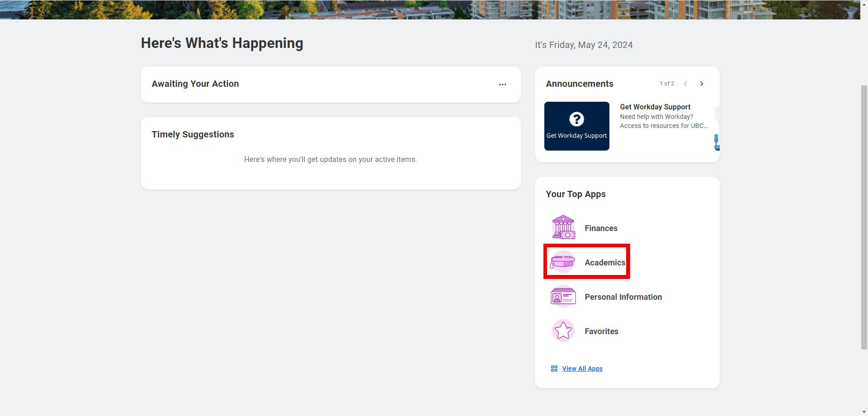This screenshot has width=868, height=416.
Task: Open the View All Apps link
Action: pyautogui.click(x=582, y=369)
